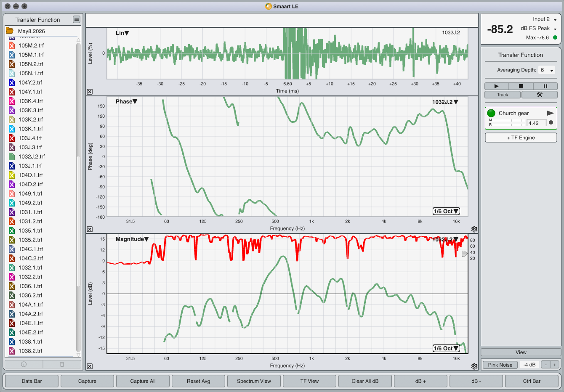This screenshot has height=392, width=564.
Task: Click the -4 dB generator level field
Action: coord(529,365)
